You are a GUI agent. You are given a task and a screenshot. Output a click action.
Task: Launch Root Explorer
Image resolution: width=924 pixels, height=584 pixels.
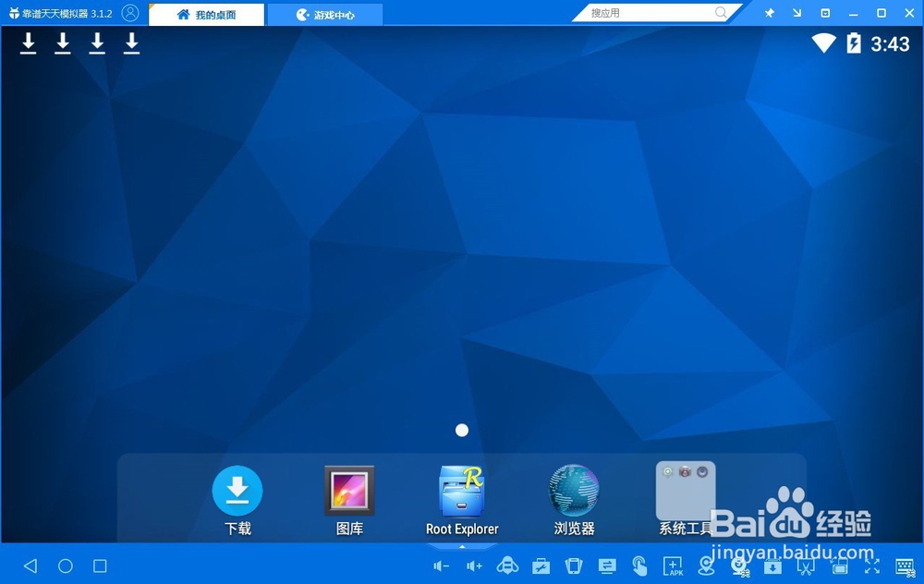click(x=462, y=500)
